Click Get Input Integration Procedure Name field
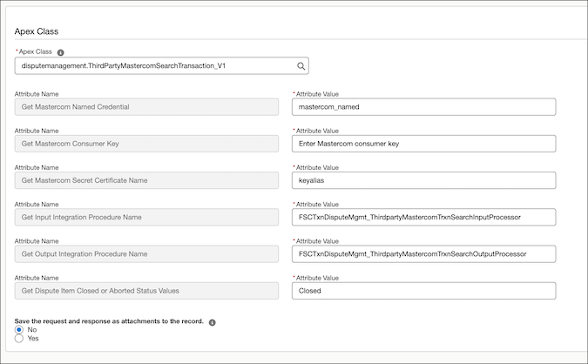This screenshot has width=588, height=364. click(146, 217)
